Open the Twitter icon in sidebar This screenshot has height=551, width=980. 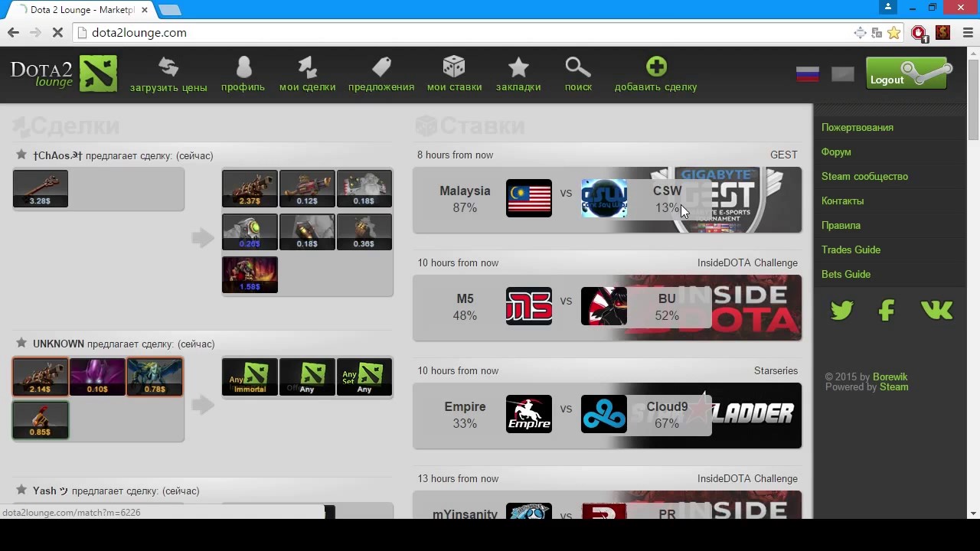[x=841, y=310]
